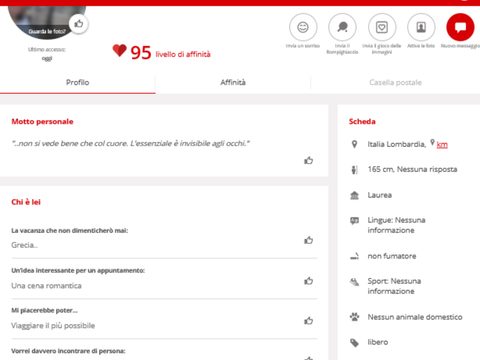
Task: Click 'livello di affinità' label
Action: tap(183, 54)
